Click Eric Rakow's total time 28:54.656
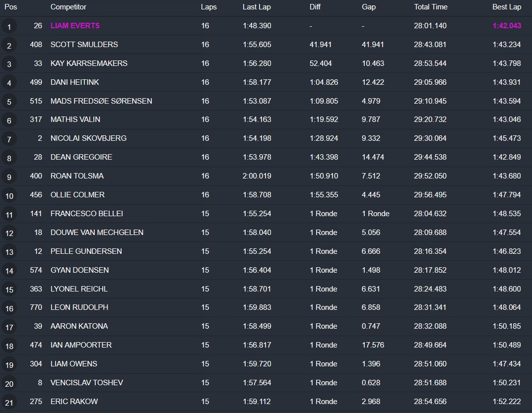The image size is (532, 413). tap(430, 402)
